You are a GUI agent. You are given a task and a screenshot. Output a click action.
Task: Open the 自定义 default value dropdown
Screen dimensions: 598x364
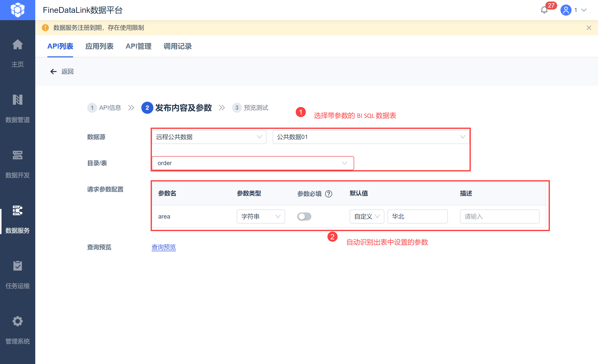click(x=367, y=216)
